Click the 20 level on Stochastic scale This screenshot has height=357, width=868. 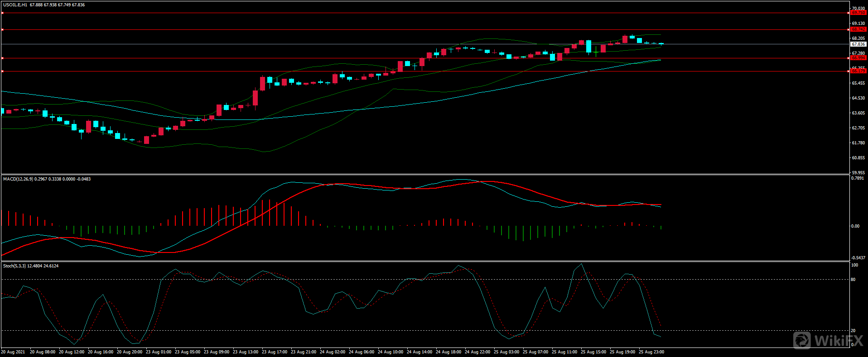(x=853, y=331)
